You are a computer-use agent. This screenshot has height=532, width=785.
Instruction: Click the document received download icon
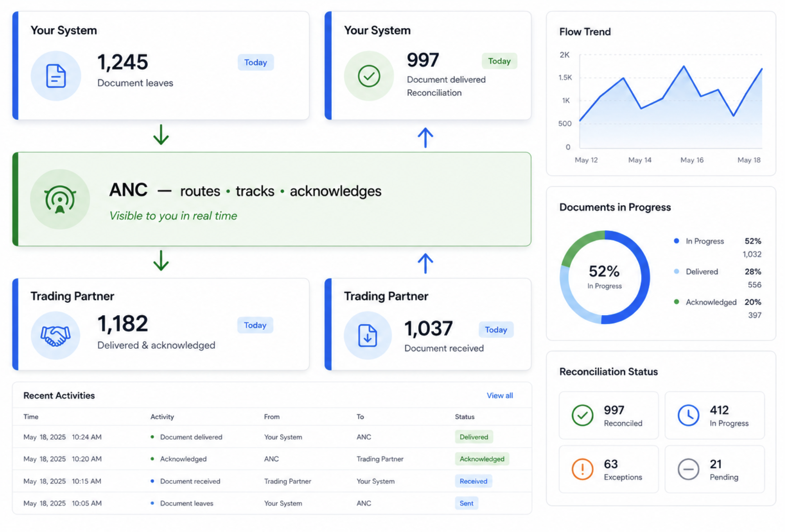(x=367, y=336)
